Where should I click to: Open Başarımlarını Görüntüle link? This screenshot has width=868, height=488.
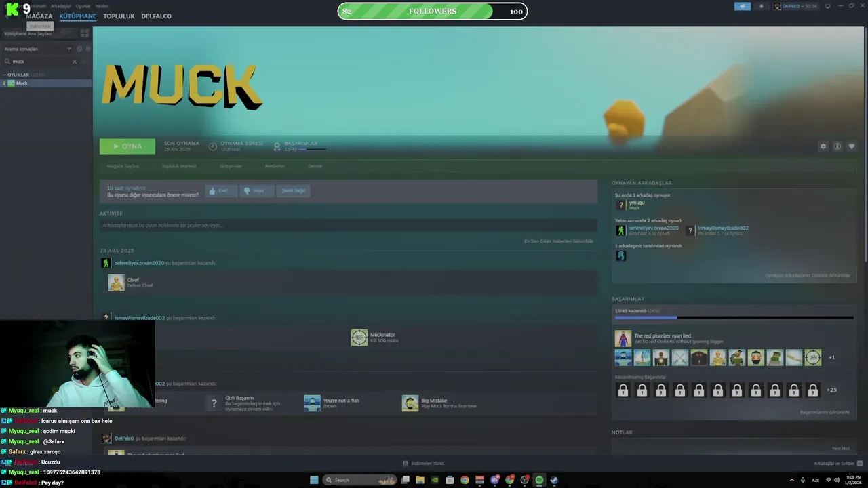click(825, 412)
